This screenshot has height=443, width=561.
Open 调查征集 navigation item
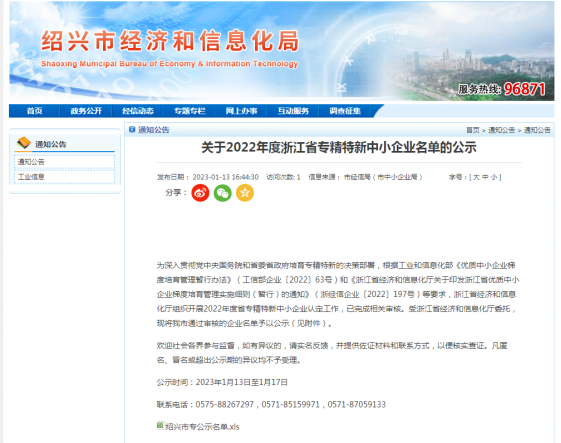pos(345,111)
